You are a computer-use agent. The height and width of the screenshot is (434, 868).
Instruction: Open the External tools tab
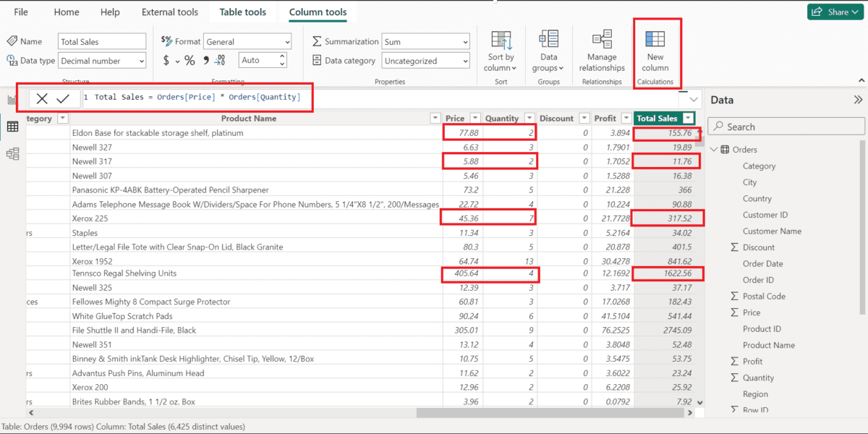pos(169,12)
